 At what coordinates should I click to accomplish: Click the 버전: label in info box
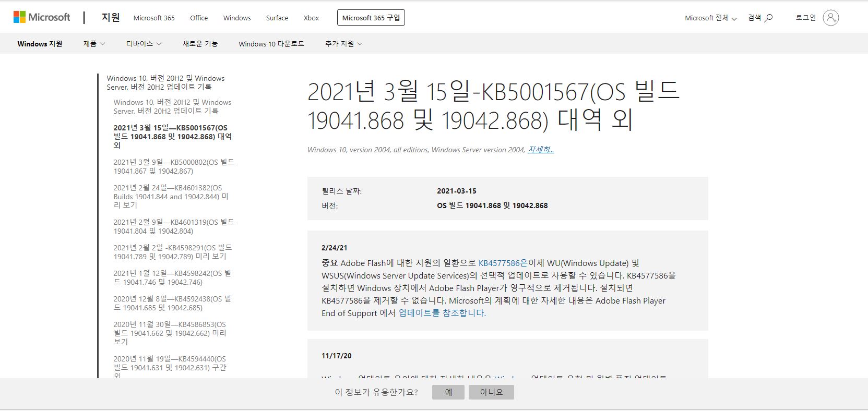[x=329, y=206]
